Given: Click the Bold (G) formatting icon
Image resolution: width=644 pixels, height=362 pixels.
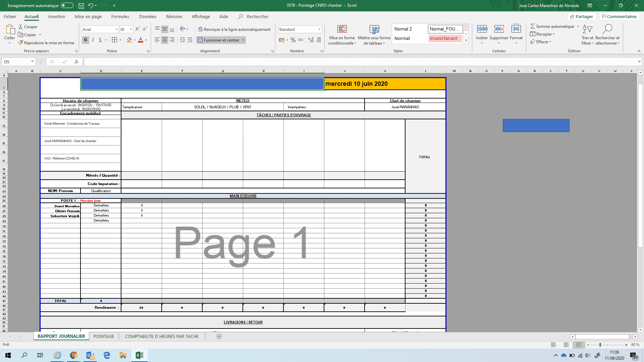Looking at the screenshot, I should (x=86, y=40).
